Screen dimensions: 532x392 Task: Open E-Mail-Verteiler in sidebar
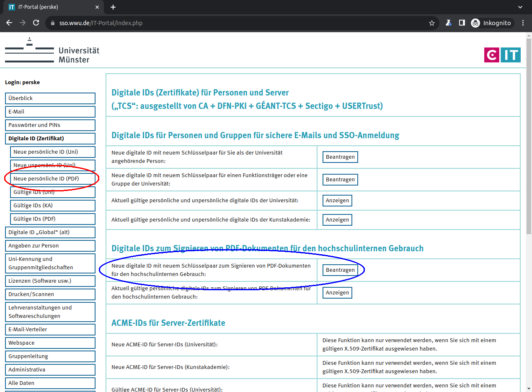50,330
